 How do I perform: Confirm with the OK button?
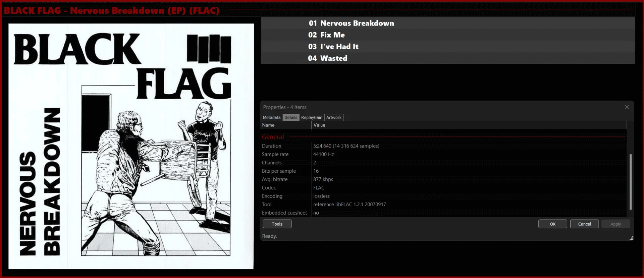553,224
